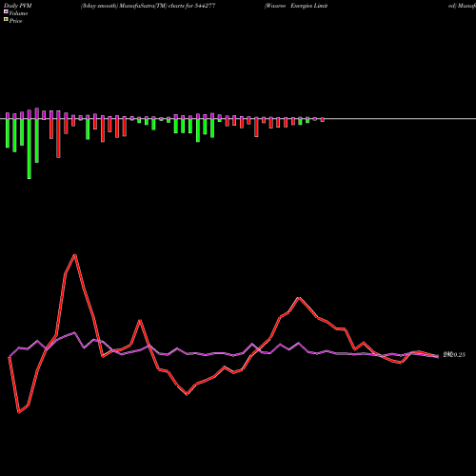Click the Price legend color swatch

tap(6, 20)
